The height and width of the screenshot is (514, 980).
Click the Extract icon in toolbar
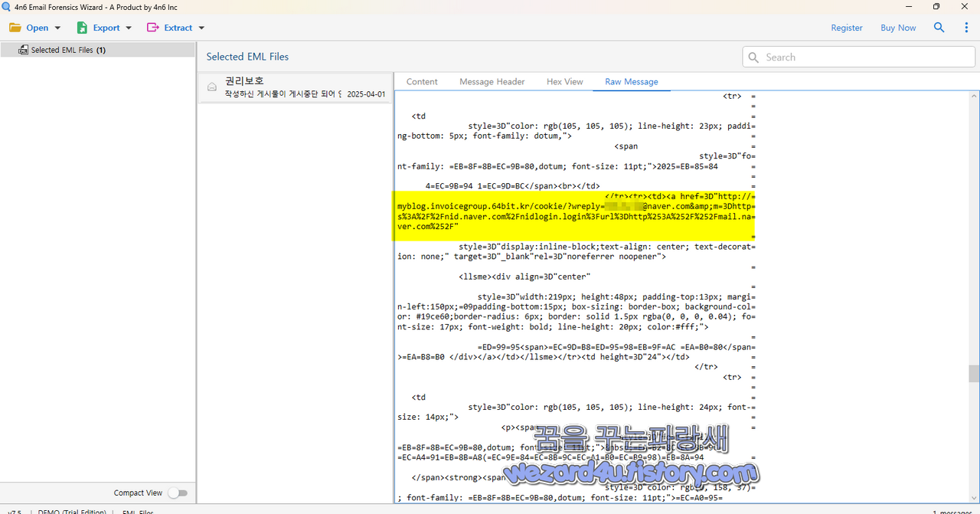pos(153,28)
